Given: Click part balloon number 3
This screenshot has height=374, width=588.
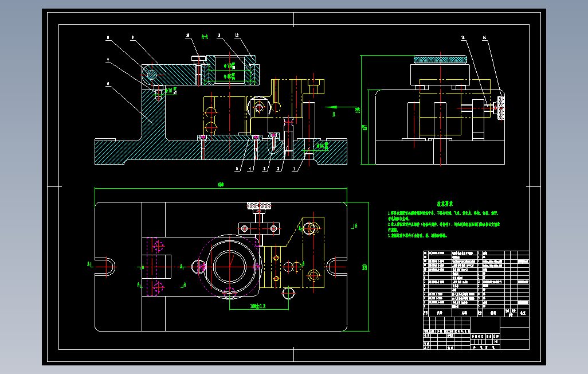Looking at the screenshot, I should pos(264,169).
